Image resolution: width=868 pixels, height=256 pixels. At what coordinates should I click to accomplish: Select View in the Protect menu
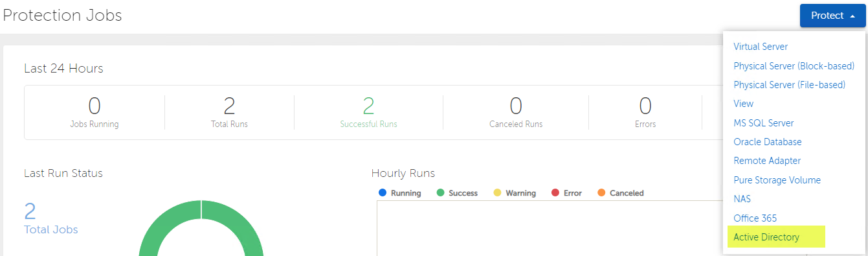pyautogui.click(x=743, y=104)
